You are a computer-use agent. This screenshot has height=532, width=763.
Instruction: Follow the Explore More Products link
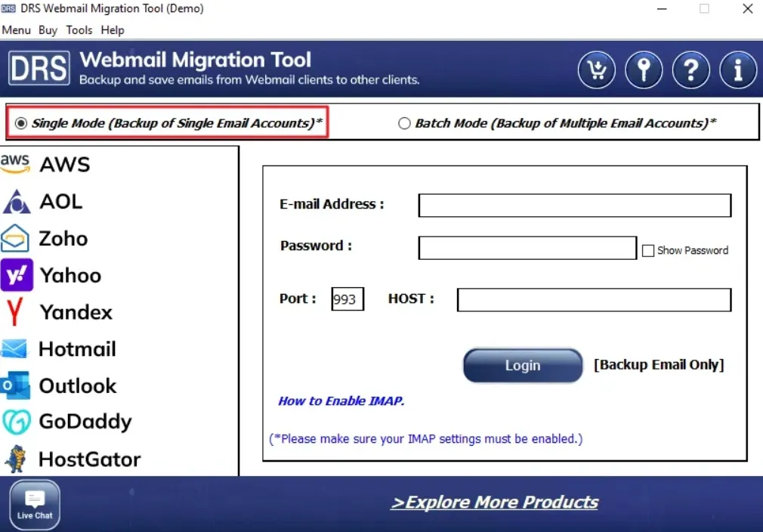coord(494,503)
